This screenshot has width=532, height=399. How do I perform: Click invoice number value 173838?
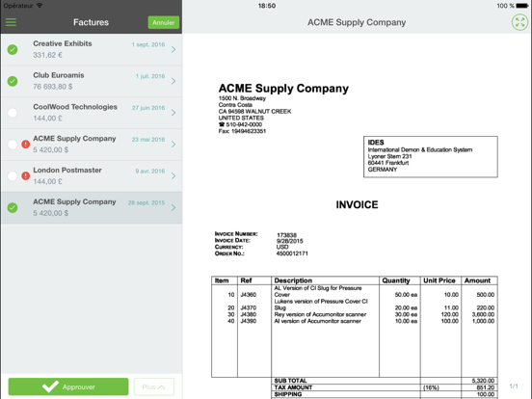click(286, 235)
